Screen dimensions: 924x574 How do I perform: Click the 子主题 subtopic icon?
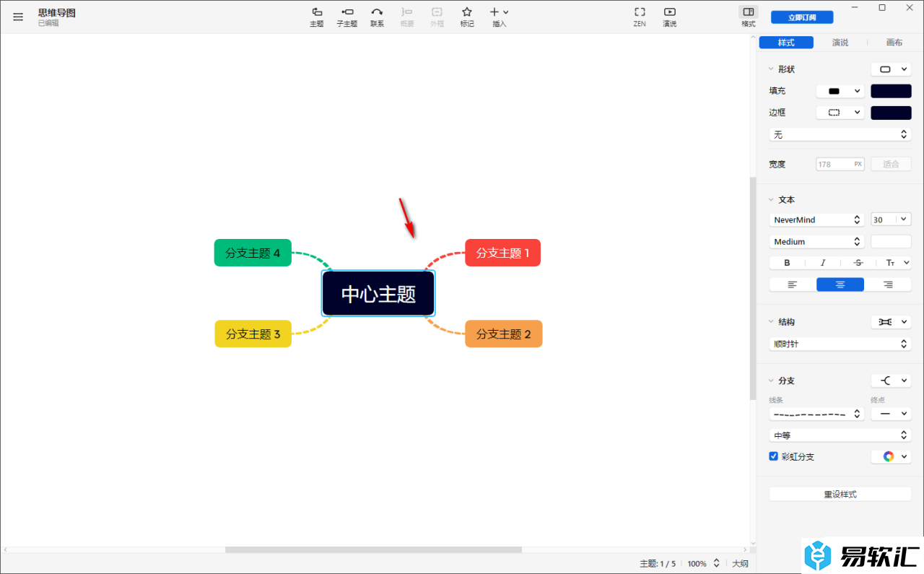pos(347,12)
